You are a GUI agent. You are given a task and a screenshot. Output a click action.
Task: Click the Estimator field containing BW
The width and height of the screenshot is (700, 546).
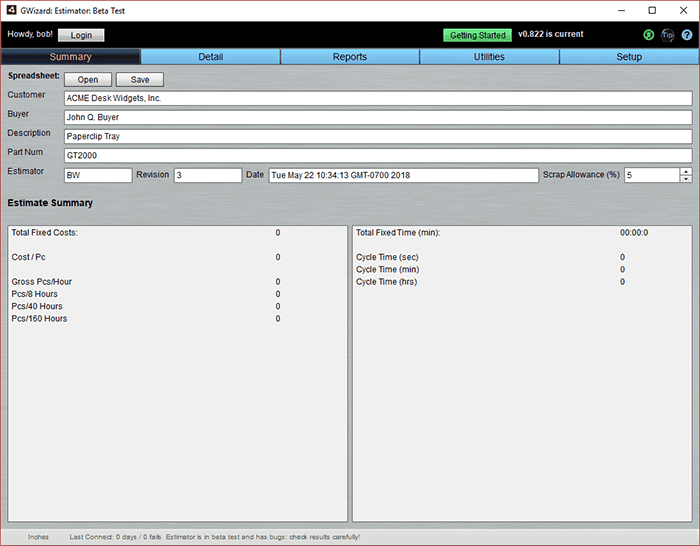[98, 175]
